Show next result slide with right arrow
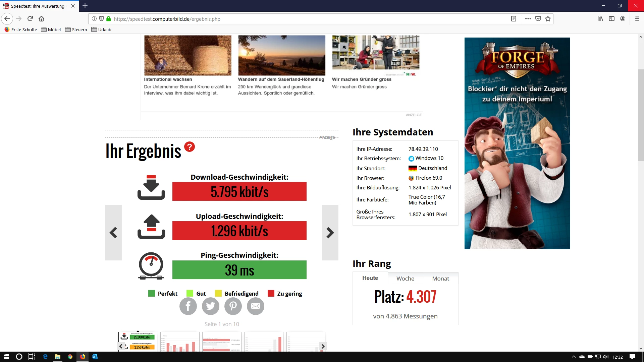The image size is (644, 362). coord(330,233)
